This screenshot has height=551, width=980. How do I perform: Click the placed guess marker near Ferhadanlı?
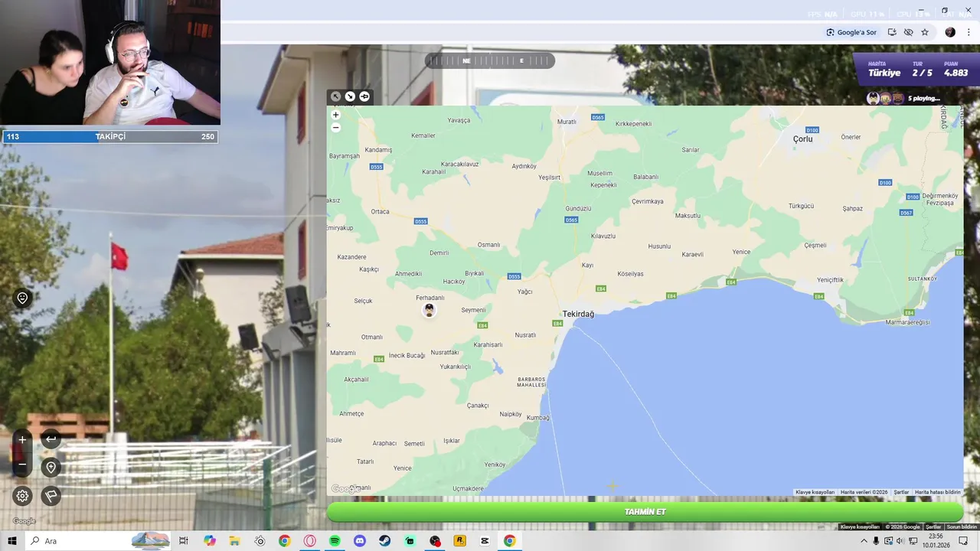429,310
